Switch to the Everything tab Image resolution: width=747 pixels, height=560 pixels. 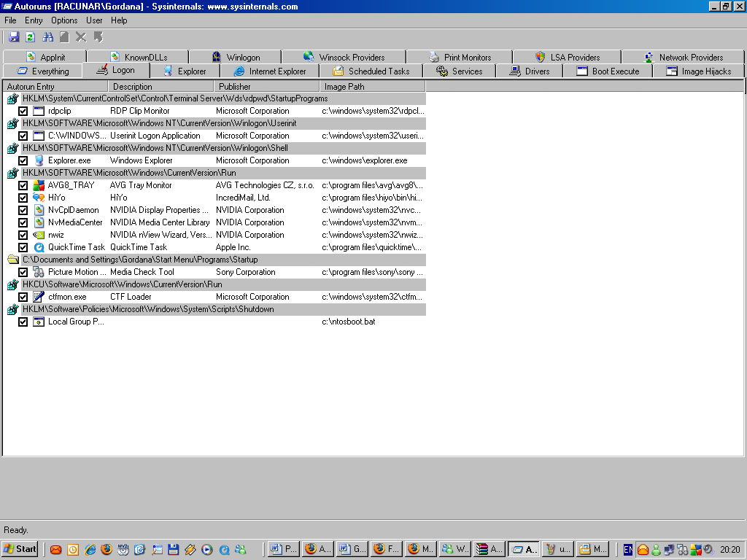pos(43,71)
